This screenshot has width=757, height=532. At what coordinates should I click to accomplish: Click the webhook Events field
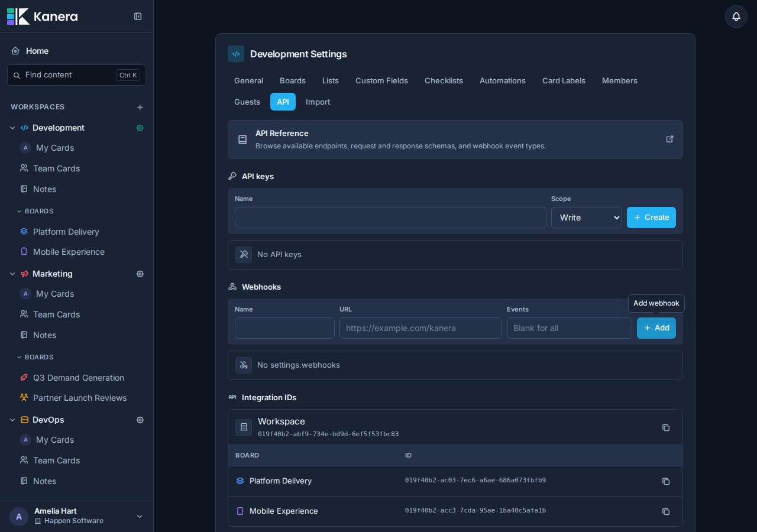tap(570, 328)
